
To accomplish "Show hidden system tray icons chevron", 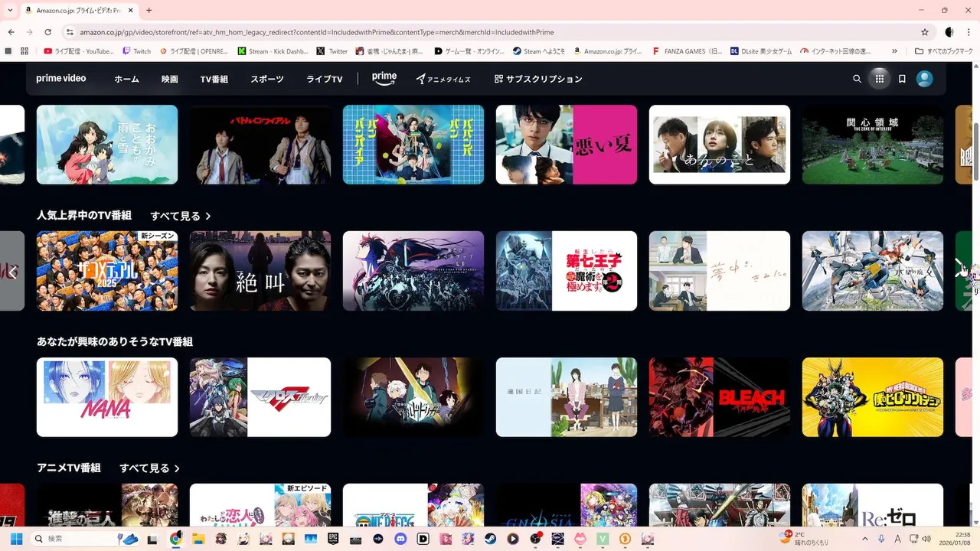I will [865, 539].
